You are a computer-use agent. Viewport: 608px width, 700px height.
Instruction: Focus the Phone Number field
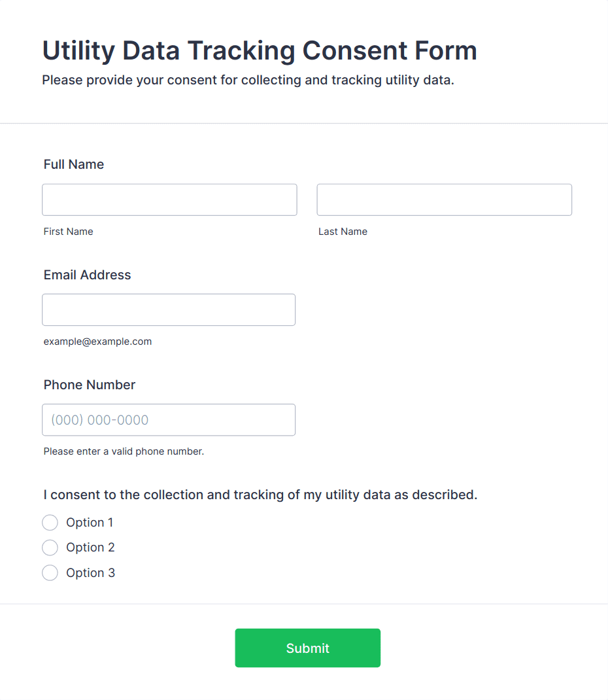(169, 419)
